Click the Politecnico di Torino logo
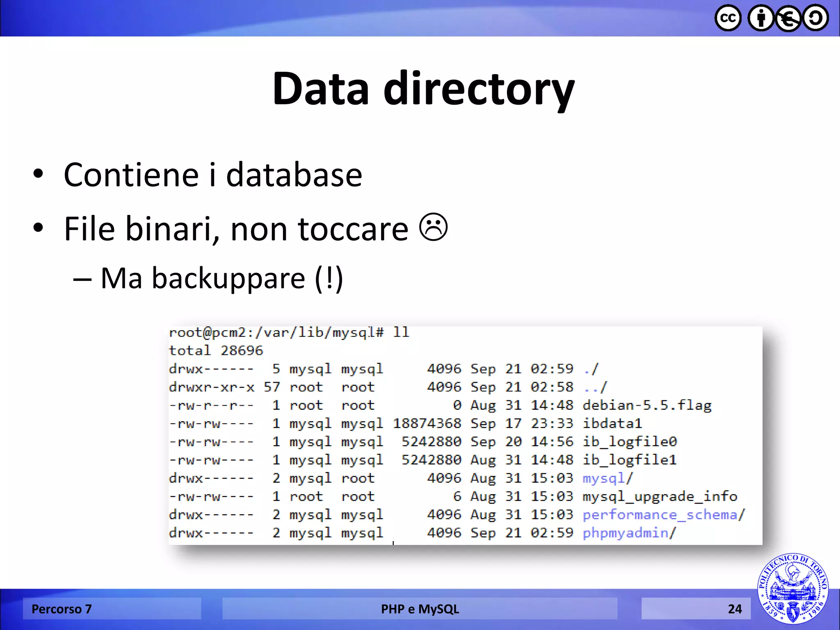840x630 pixels. (x=793, y=588)
